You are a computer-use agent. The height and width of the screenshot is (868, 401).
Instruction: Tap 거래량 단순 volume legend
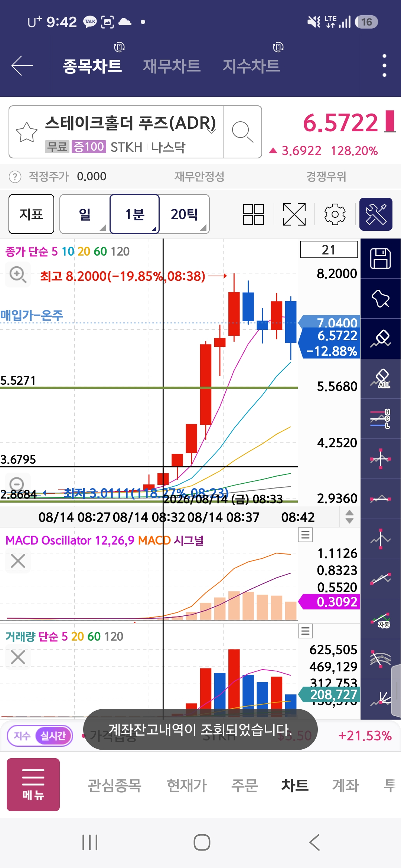coord(64,637)
